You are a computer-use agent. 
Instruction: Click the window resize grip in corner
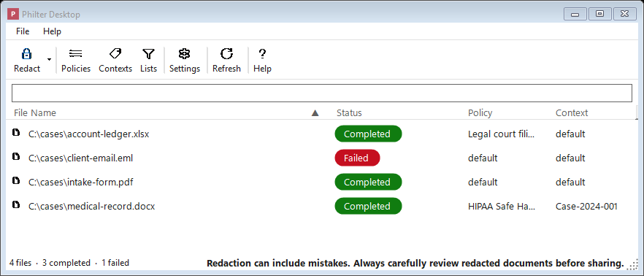click(x=632, y=264)
